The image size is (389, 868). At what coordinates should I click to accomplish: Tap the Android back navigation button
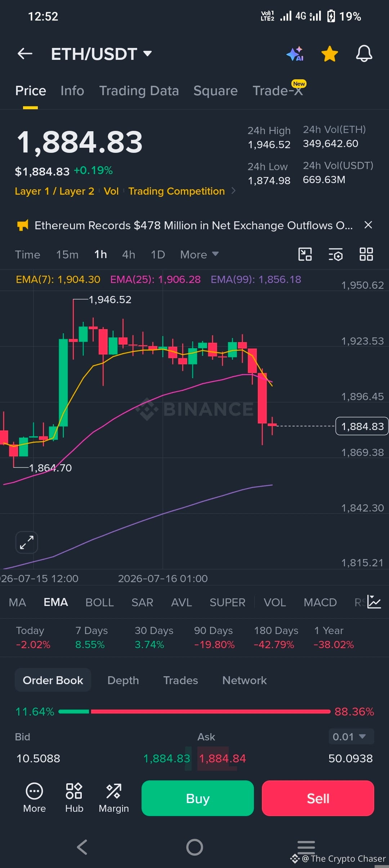pos(82,847)
